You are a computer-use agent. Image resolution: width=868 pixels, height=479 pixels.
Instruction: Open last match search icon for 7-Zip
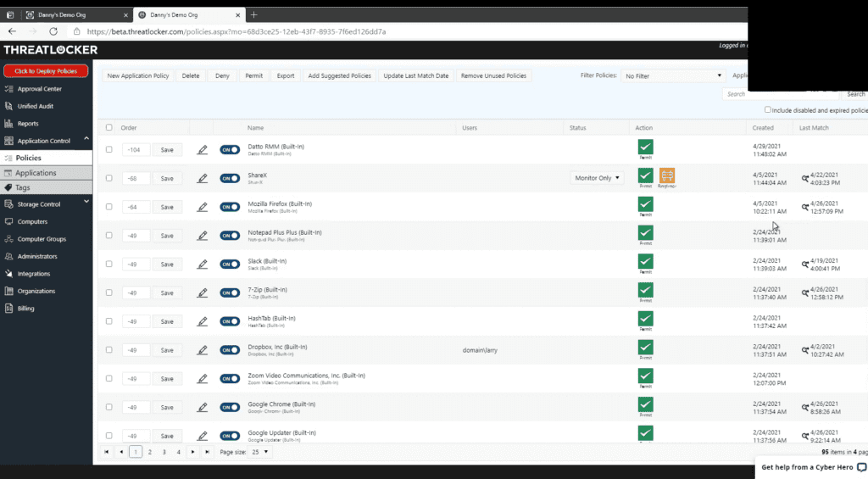(805, 293)
